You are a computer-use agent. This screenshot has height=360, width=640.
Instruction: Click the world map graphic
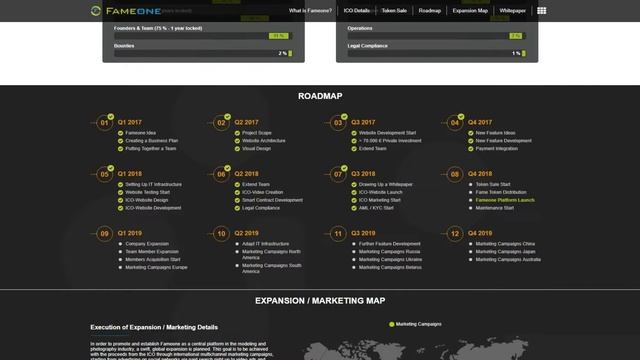[416, 348]
